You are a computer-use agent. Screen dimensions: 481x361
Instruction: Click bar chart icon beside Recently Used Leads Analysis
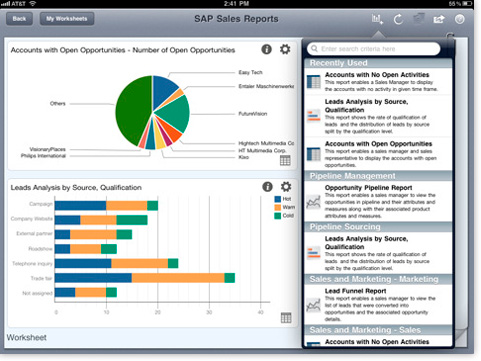[x=314, y=116]
